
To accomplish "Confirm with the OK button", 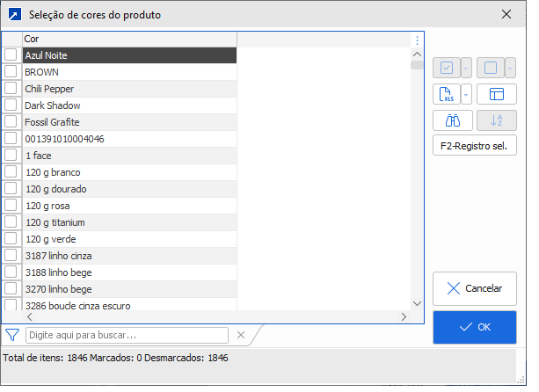I will pos(475,327).
